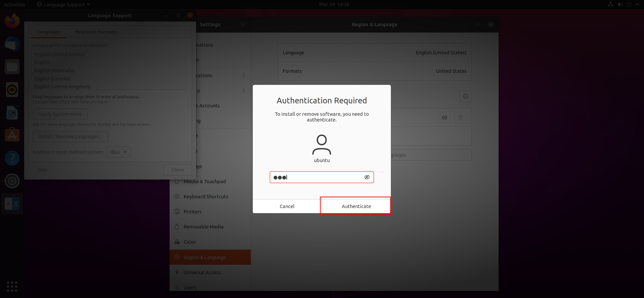The height and width of the screenshot is (298, 644).
Task: Open the Files manager dock icon
Action: (12, 67)
